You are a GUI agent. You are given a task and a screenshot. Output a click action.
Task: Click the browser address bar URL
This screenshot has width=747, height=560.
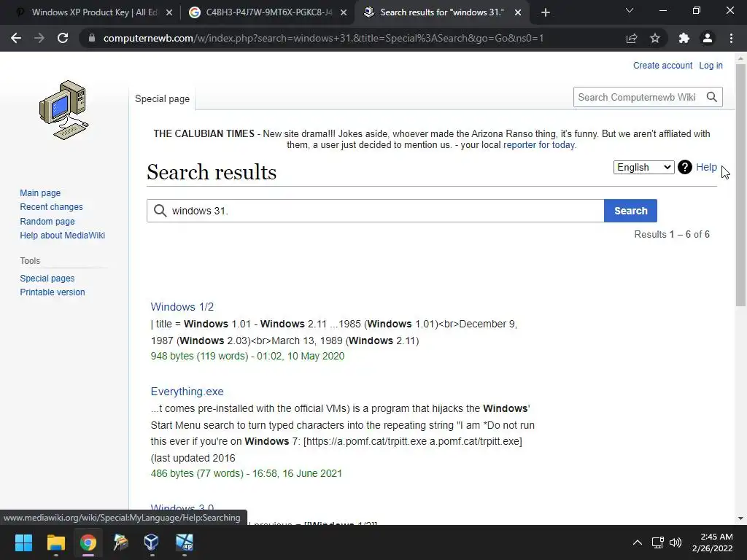[323, 38]
